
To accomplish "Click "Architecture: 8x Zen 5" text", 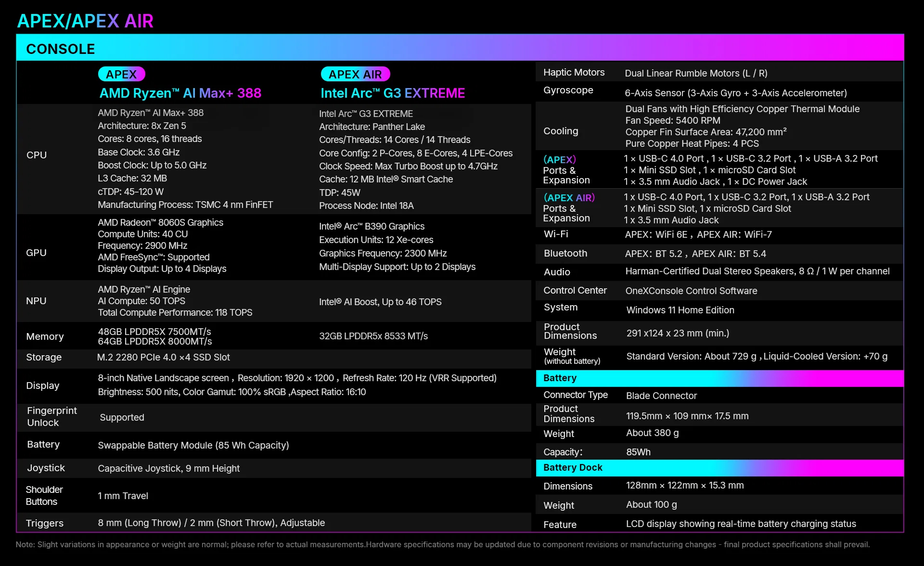I will 142,126.
